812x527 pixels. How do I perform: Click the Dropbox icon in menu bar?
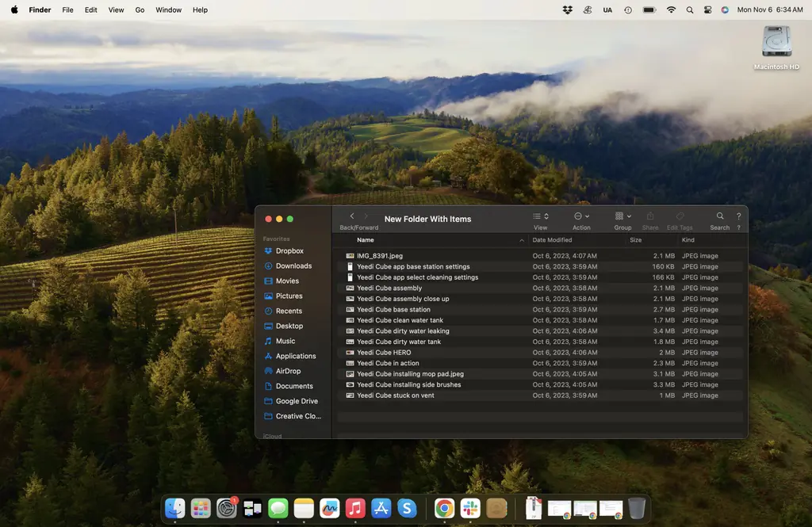[567, 10]
